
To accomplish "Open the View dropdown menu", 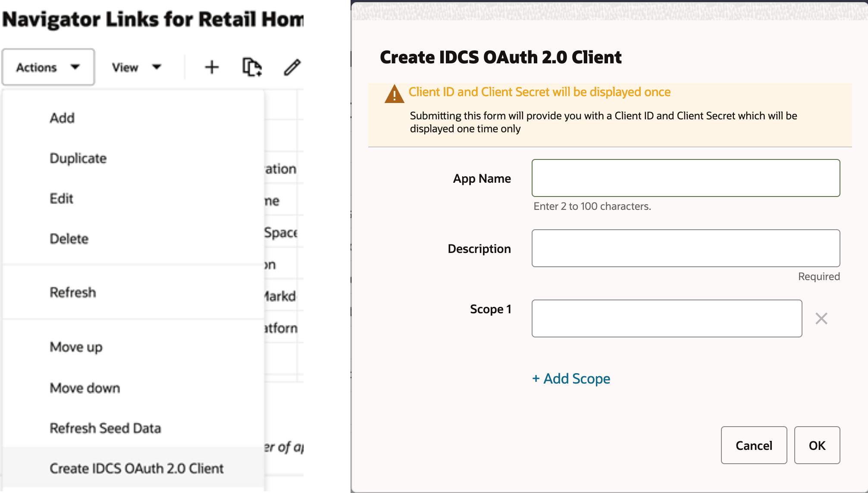I will point(137,67).
